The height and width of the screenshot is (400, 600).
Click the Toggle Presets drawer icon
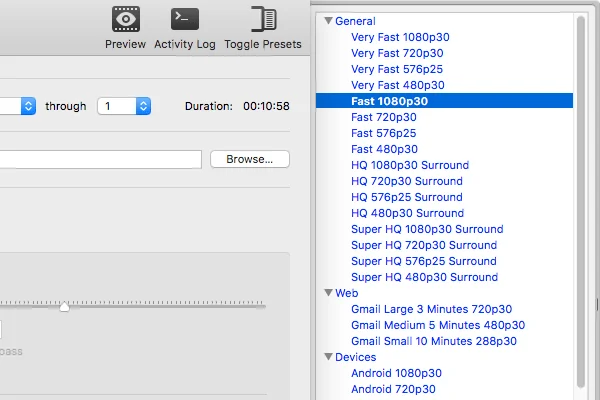[x=264, y=19]
